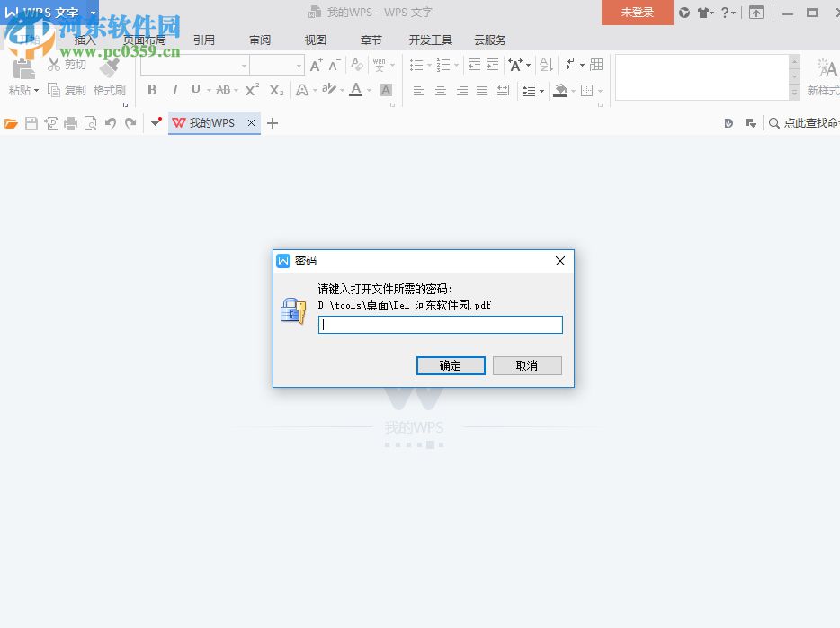Image resolution: width=840 pixels, height=628 pixels.
Task: Toggle the bulleted list
Action: click(x=416, y=65)
